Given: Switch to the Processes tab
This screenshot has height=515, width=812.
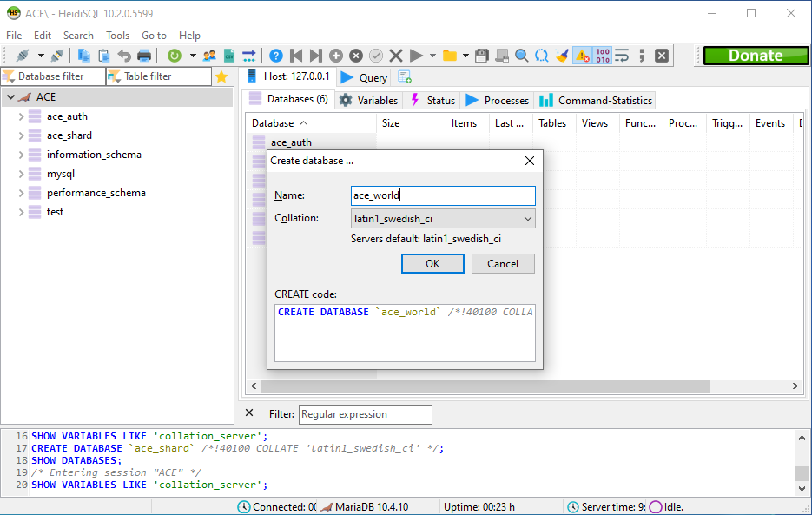Looking at the screenshot, I should (497, 100).
